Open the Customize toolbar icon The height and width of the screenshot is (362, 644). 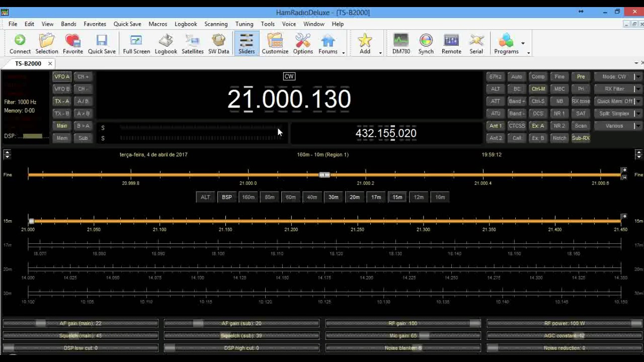tap(275, 44)
